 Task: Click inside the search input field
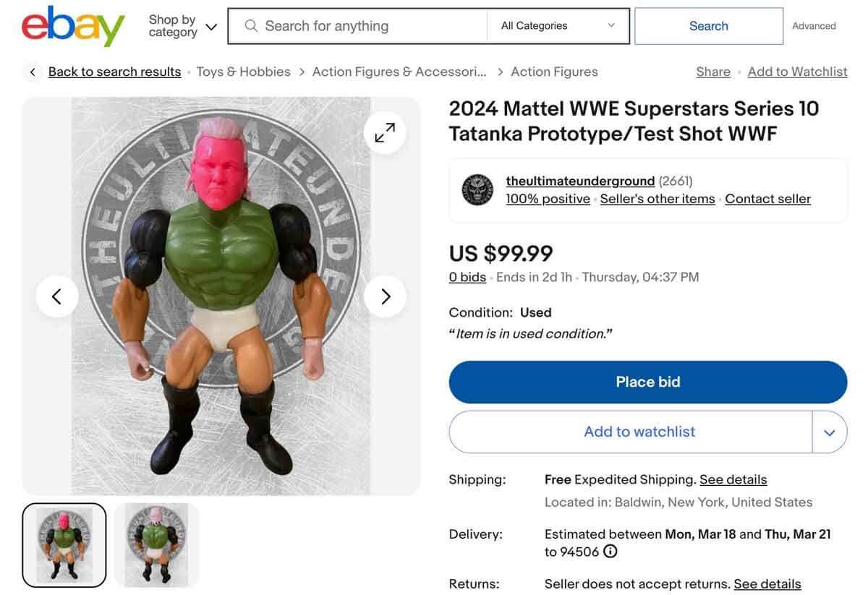pyautogui.click(x=362, y=25)
